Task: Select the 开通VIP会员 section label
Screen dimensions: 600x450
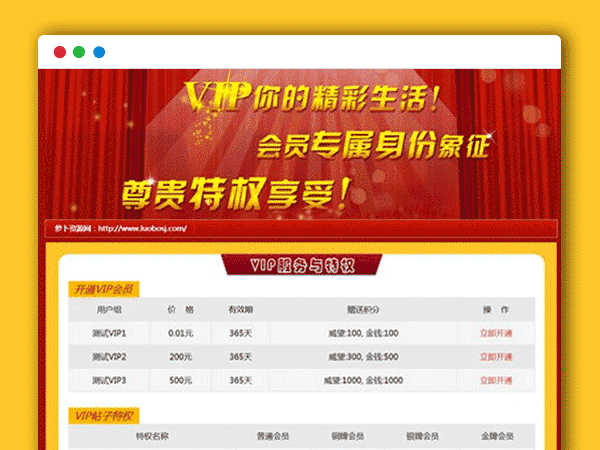Action: click(x=102, y=289)
